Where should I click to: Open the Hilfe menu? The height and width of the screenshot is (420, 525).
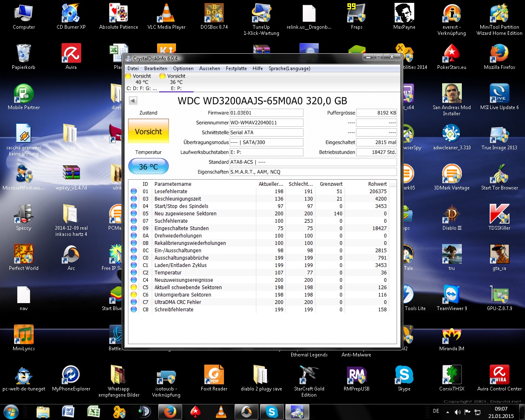click(x=258, y=68)
